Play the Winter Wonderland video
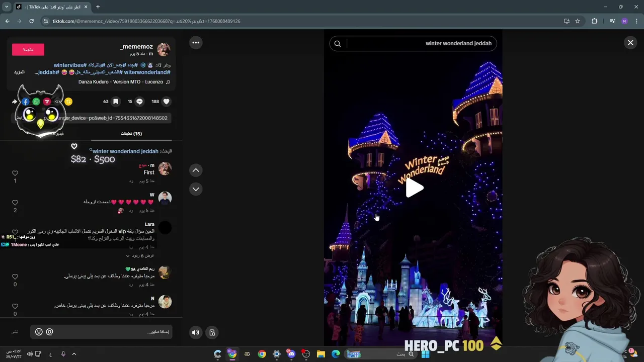 pyautogui.click(x=415, y=188)
